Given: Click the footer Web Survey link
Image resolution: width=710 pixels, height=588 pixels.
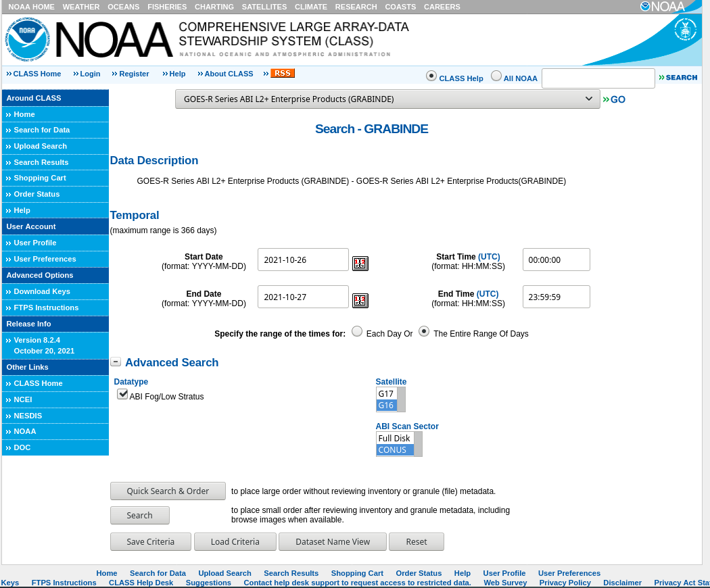Looking at the screenshot, I should coord(505,583).
